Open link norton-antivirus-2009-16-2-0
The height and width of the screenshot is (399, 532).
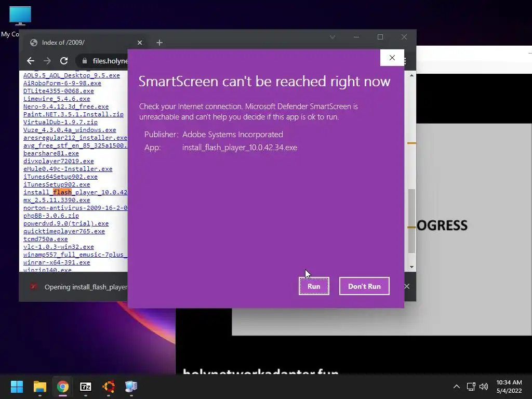tap(75, 208)
